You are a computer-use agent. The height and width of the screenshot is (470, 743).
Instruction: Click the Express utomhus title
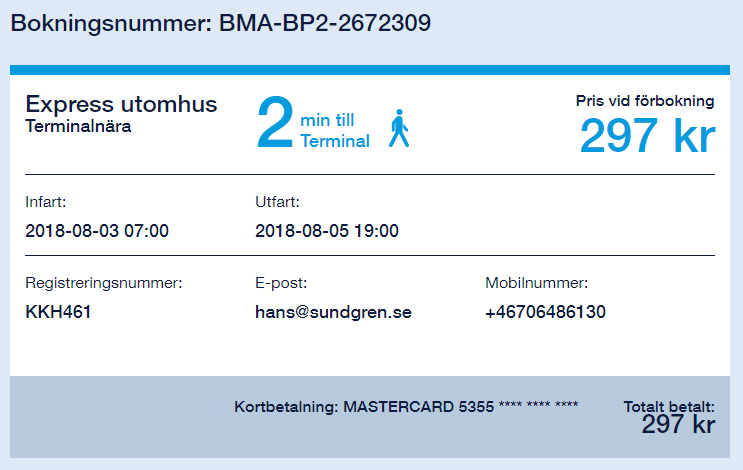tap(121, 104)
